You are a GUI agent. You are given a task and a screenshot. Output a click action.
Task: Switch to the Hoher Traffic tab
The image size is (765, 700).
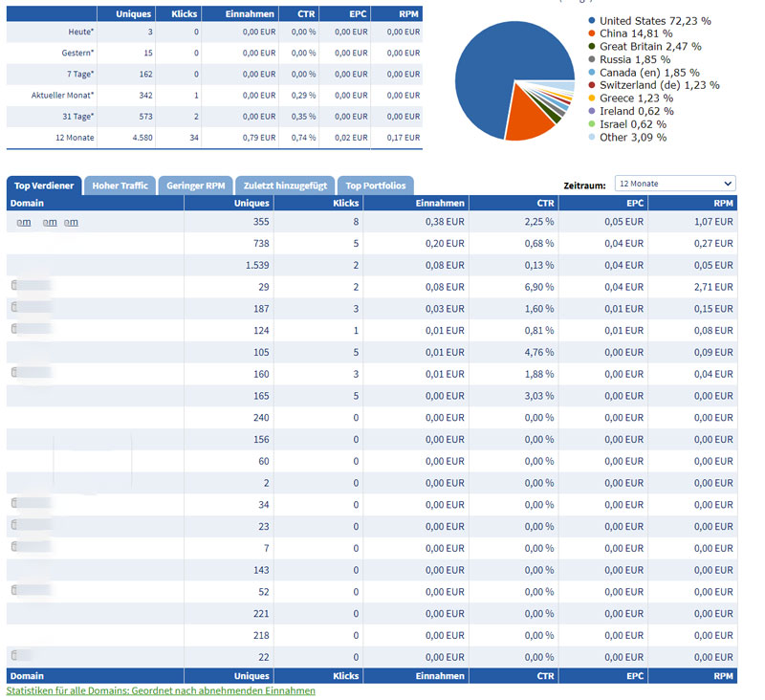tap(120, 186)
